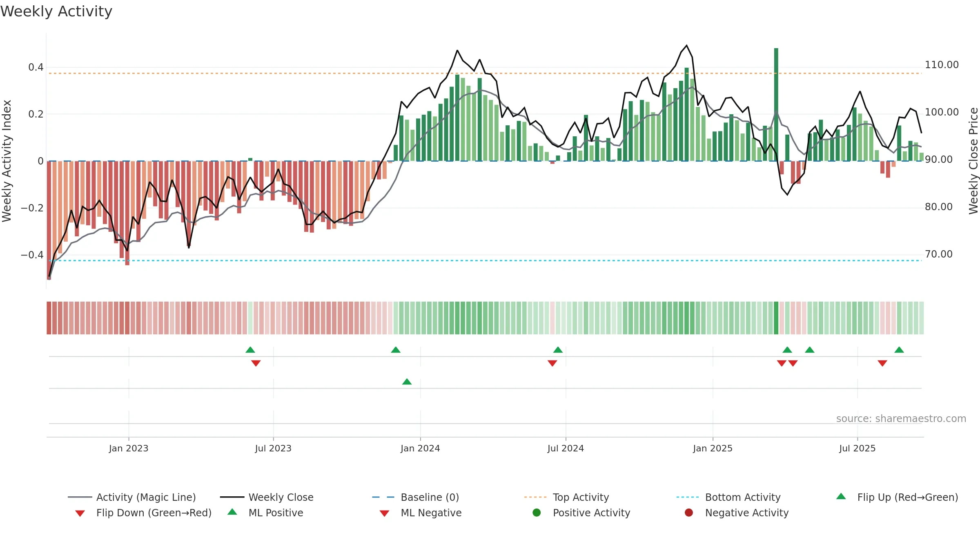Screen dimensions: 980x551
Task: Toggle the Activity (Magic Line) legend entry
Action: click(132, 497)
